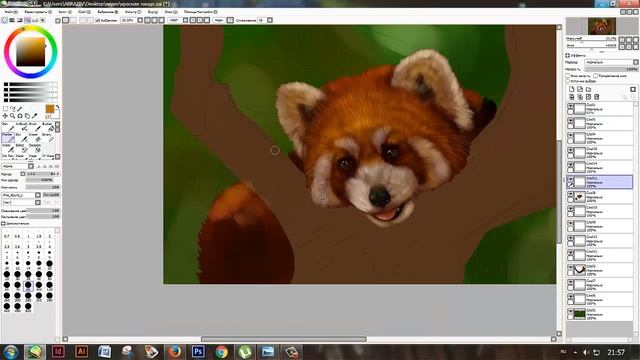
Task: Select the move layer tool
Action: [5, 116]
